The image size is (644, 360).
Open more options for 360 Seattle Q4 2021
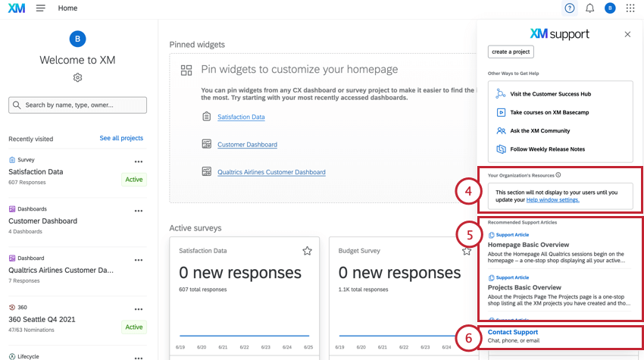tap(139, 309)
